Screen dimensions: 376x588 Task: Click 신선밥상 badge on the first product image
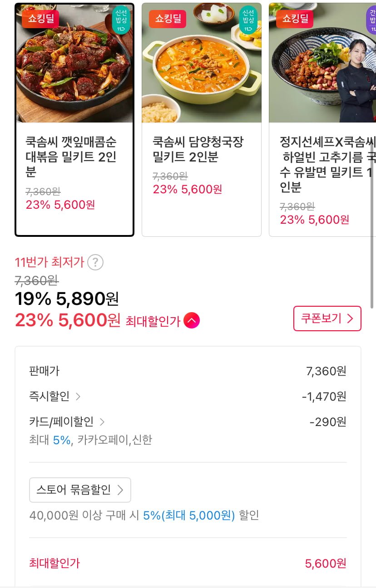click(x=121, y=20)
